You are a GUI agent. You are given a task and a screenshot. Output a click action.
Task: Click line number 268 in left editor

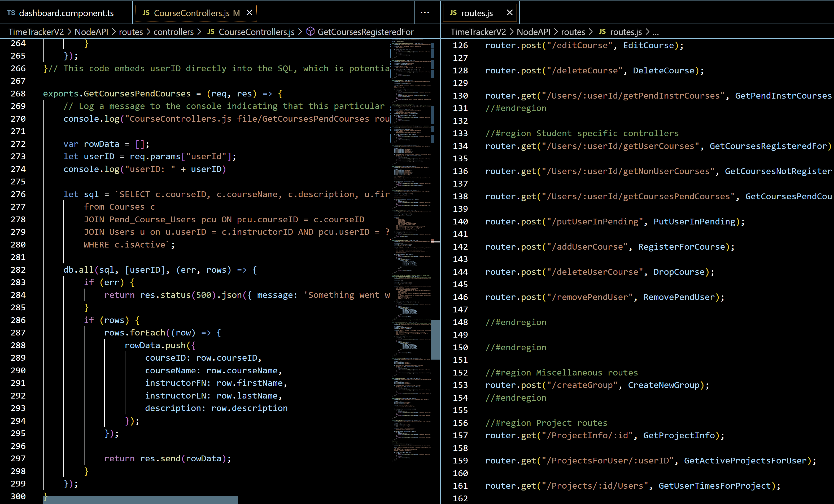[x=18, y=94]
